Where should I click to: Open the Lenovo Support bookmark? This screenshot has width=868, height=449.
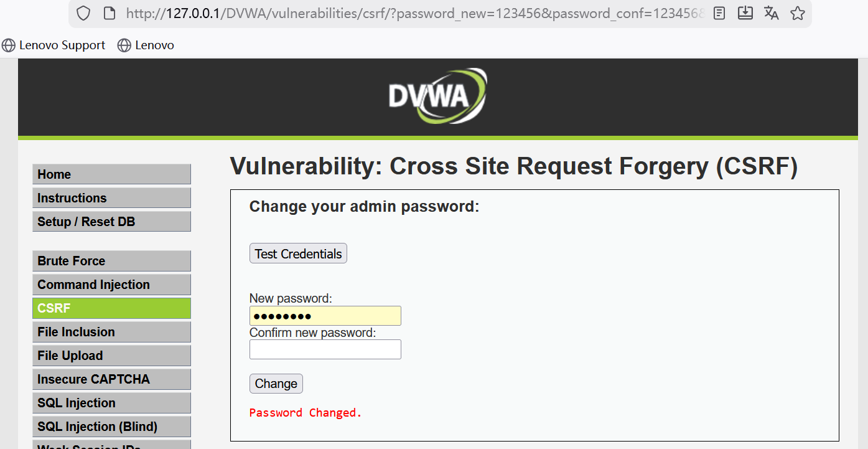54,45
